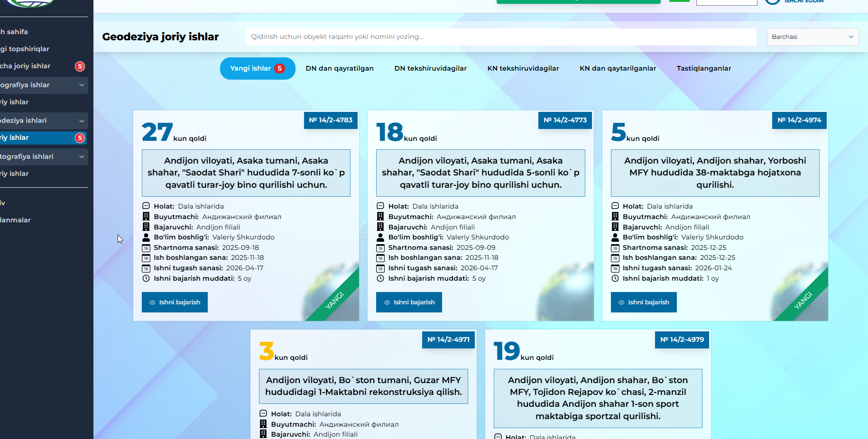Click the Buyutmachi building icon in card 14/2-4971
The image size is (868, 439).
tap(263, 424)
